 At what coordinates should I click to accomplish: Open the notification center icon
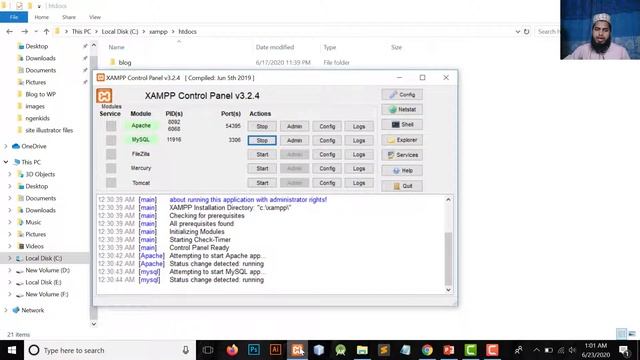[x=624, y=350]
